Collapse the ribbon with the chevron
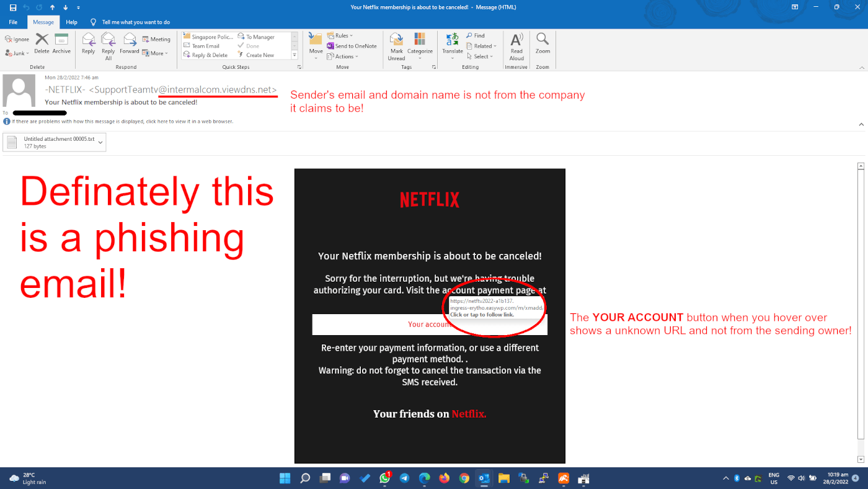Image resolution: width=868 pixels, height=489 pixels. tap(861, 66)
